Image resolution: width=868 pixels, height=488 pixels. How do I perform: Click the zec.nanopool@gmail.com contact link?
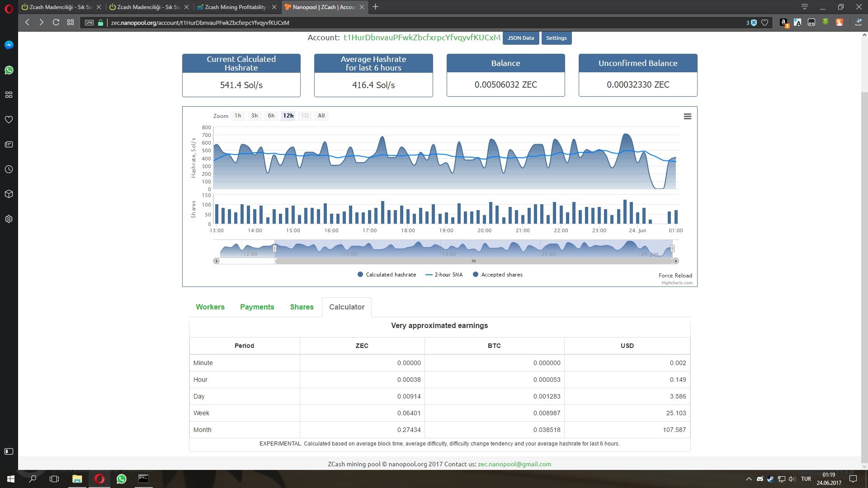click(x=514, y=464)
